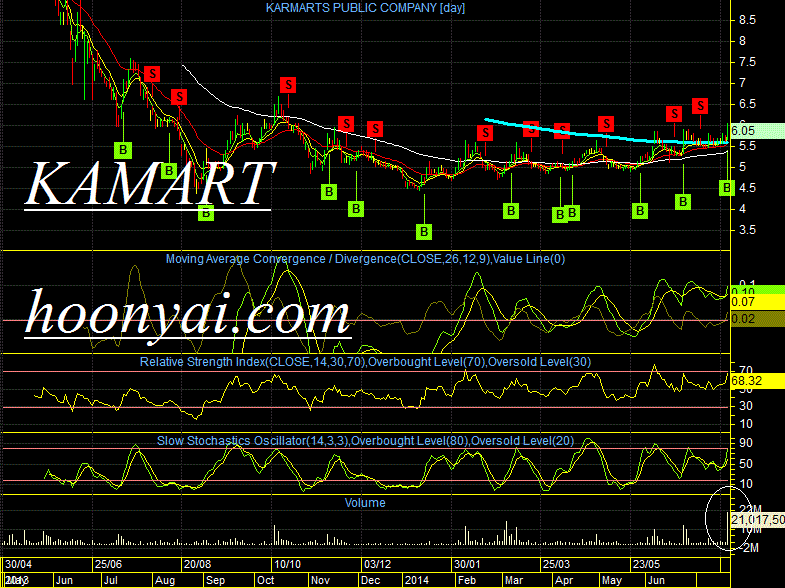Click the 4.5 price axis tick

(x=747, y=188)
